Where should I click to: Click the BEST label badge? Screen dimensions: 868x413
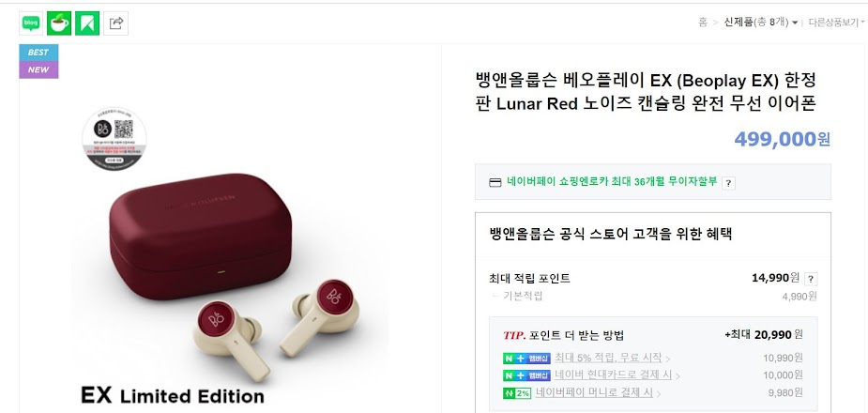[38, 53]
